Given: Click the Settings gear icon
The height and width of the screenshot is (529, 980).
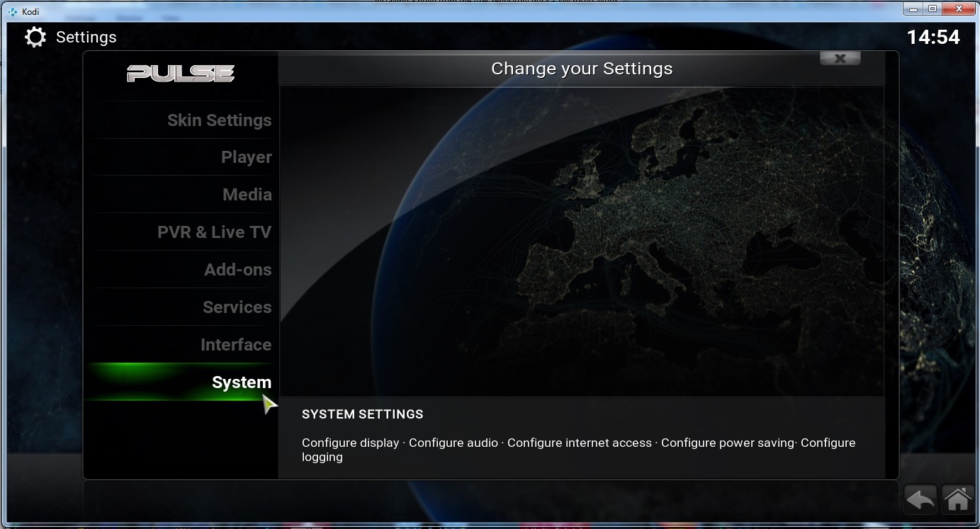Looking at the screenshot, I should point(35,37).
